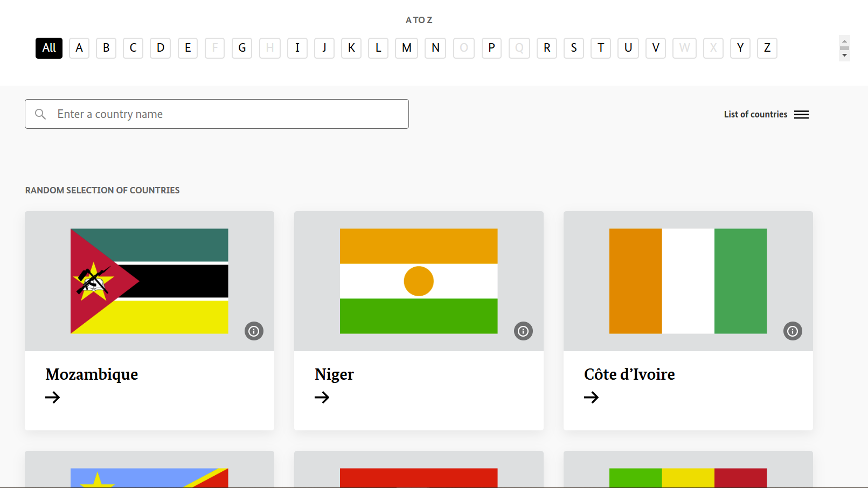Filter countries by letter A
The width and height of the screenshot is (868, 488).
(79, 48)
